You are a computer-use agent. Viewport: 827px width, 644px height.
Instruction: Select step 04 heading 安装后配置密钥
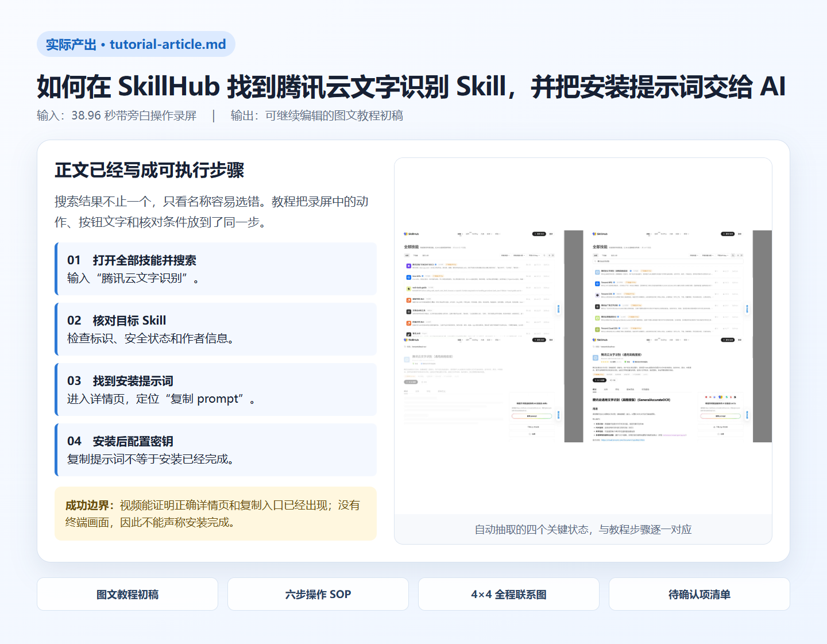133,441
